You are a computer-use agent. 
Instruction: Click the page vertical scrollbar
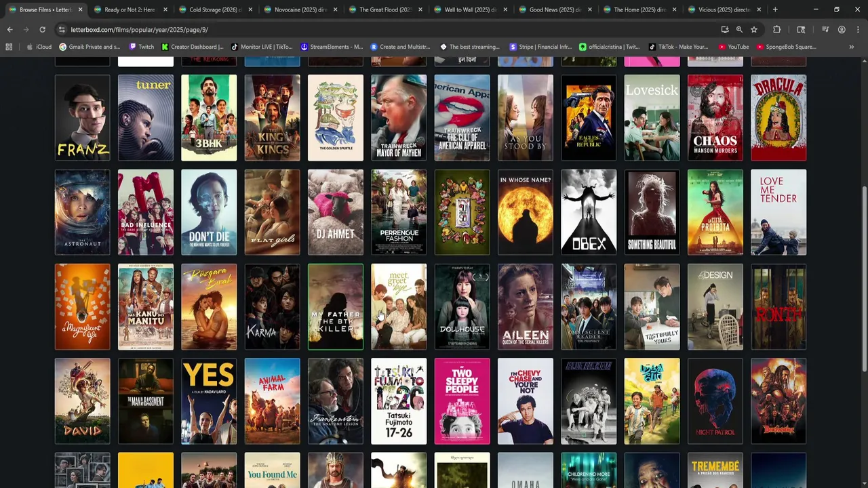864,278
